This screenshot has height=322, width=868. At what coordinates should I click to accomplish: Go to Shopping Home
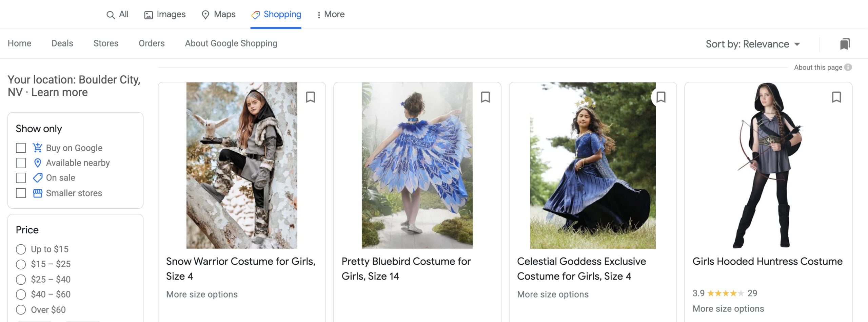click(x=19, y=43)
